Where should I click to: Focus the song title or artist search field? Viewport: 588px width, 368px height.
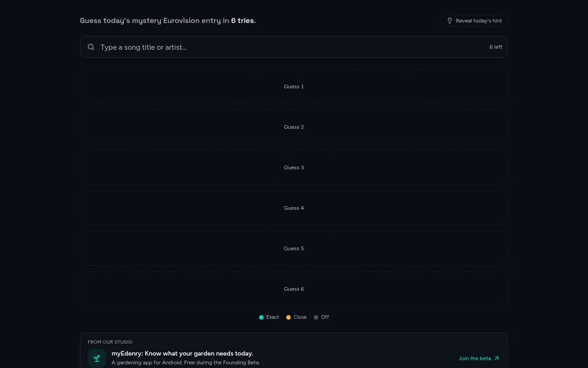pyautogui.click(x=294, y=47)
